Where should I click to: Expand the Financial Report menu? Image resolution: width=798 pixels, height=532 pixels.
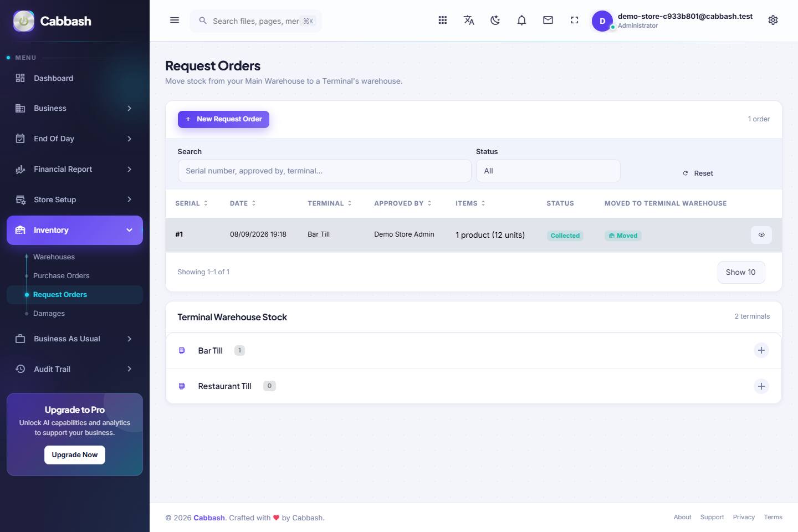[75, 169]
